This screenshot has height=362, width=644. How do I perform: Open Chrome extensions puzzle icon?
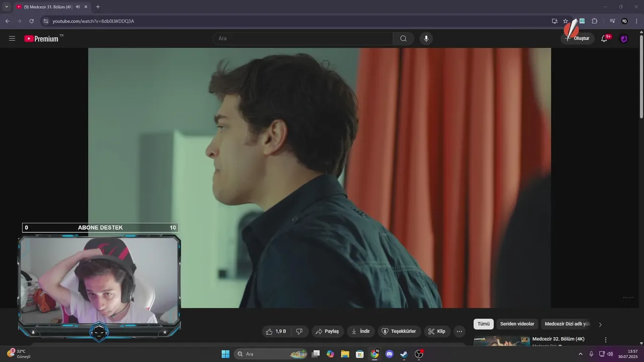point(595,21)
